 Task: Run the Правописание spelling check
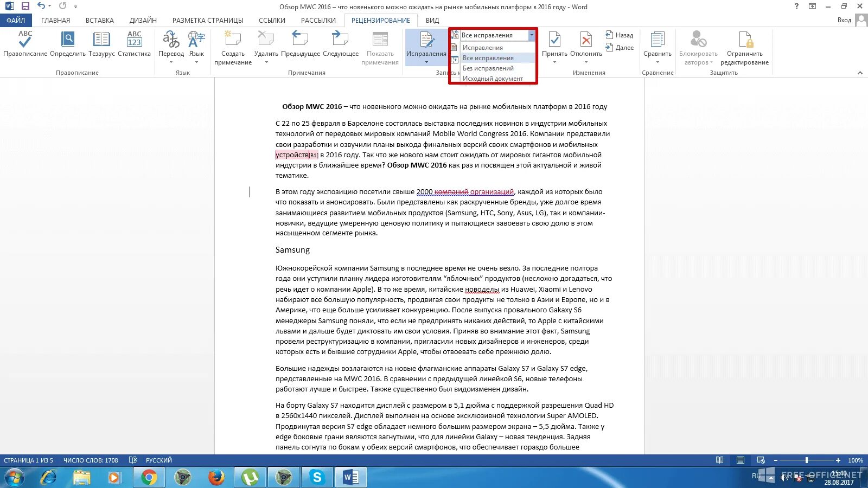coord(25,43)
